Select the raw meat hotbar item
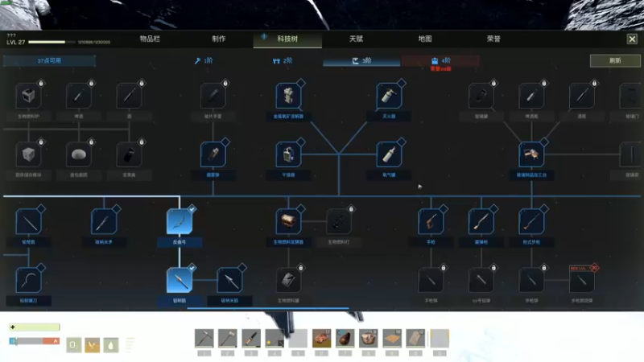Screen dimensions: 644x362 click(321, 338)
